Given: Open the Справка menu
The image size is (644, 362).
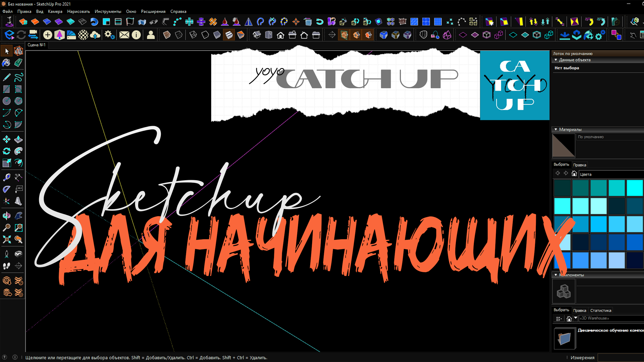Looking at the screenshot, I should point(178,12).
